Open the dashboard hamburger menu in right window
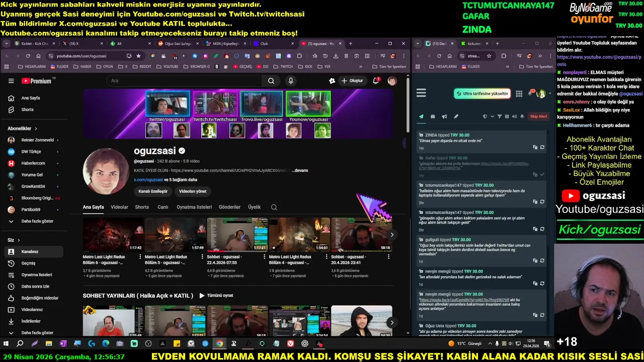 coord(421,93)
